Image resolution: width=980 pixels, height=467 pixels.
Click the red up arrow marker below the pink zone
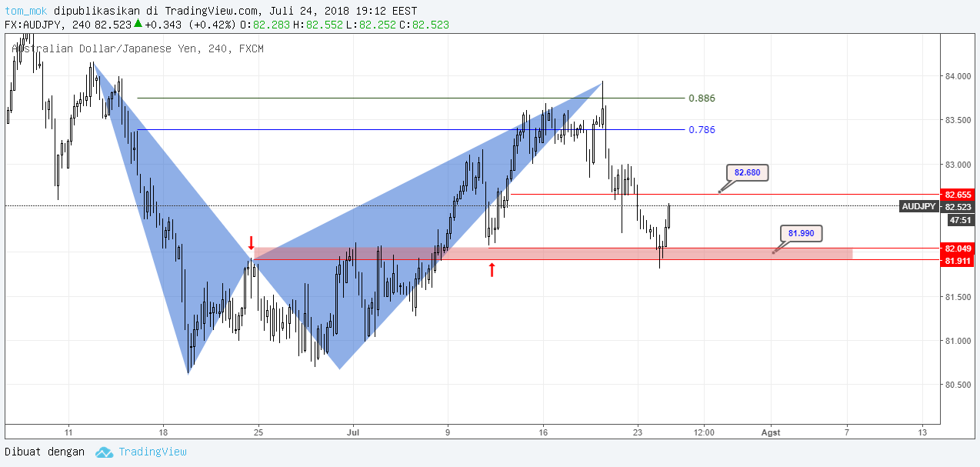click(x=492, y=269)
